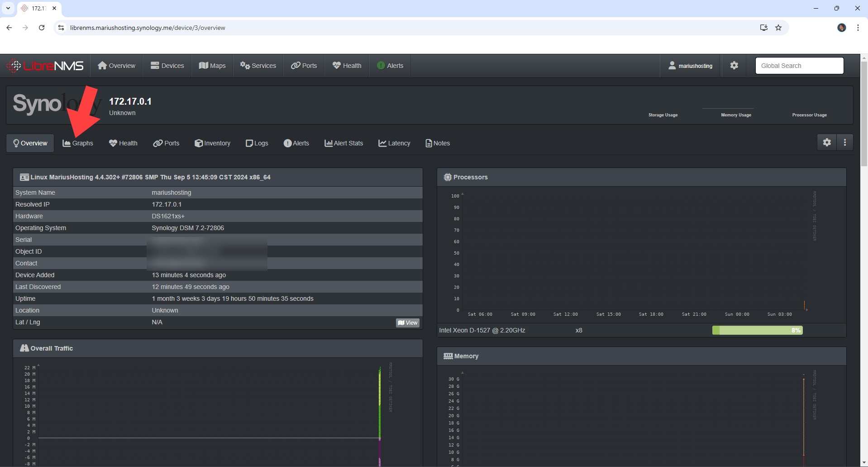Open the Inventory tab
This screenshot has width=868, height=467.
tap(212, 143)
